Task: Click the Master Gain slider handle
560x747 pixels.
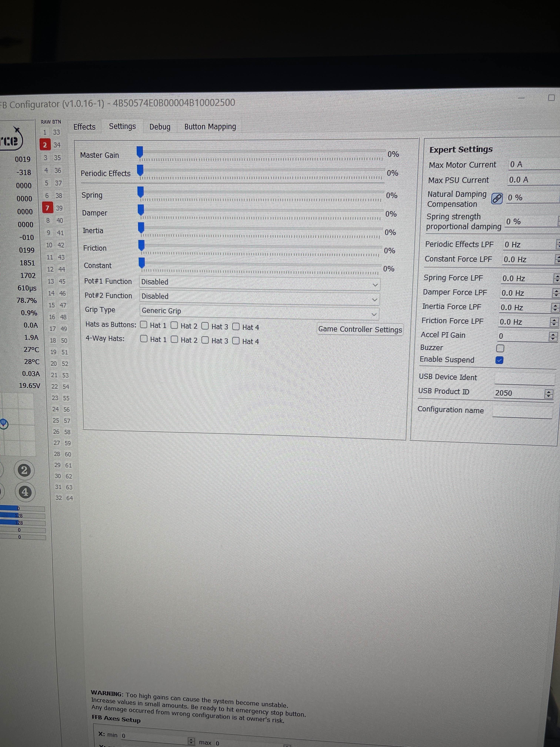Action: point(140,152)
